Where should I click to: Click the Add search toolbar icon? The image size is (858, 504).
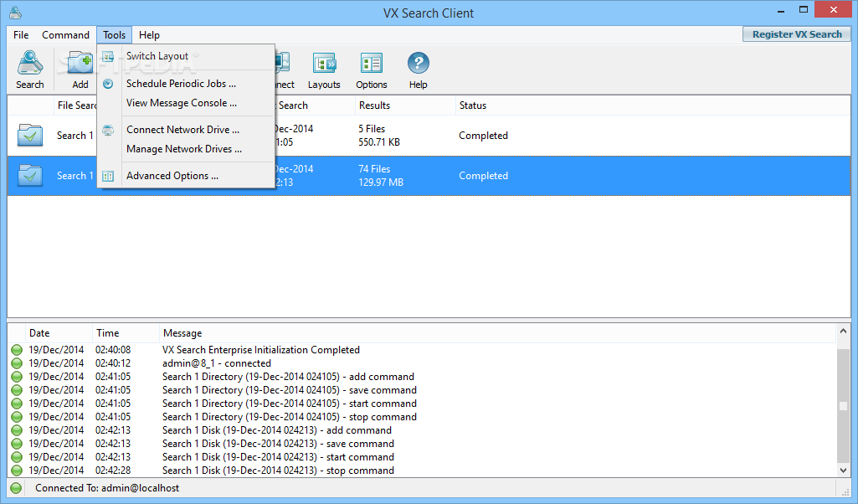click(80, 69)
